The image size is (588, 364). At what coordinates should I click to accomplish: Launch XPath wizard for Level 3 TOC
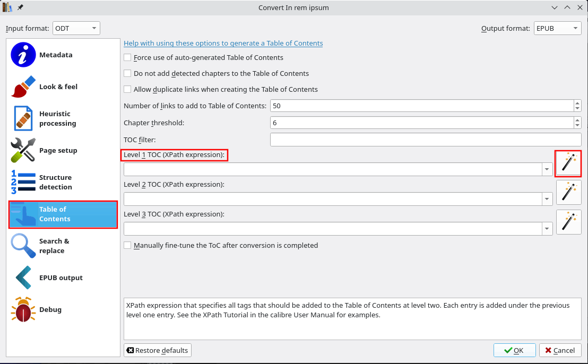(x=568, y=222)
